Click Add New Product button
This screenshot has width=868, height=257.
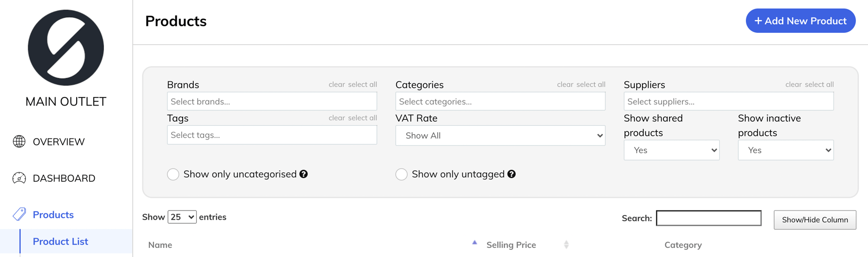coord(800,21)
